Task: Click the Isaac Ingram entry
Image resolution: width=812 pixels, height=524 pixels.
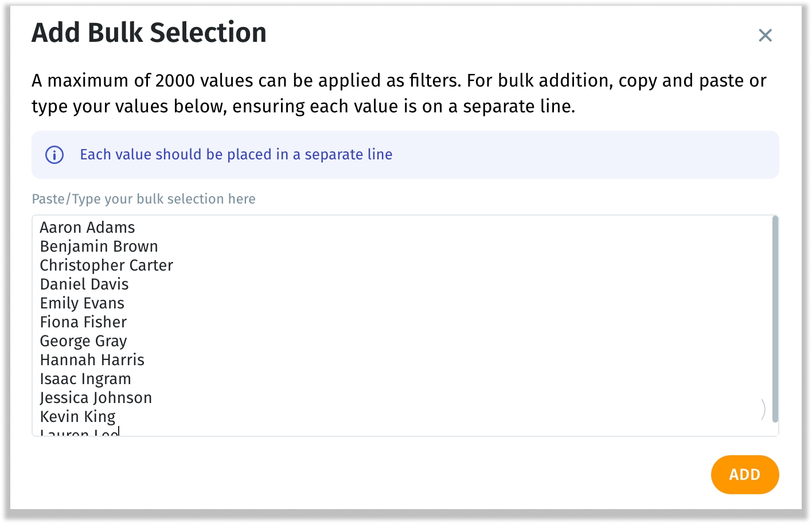Action: (x=85, y=379)
